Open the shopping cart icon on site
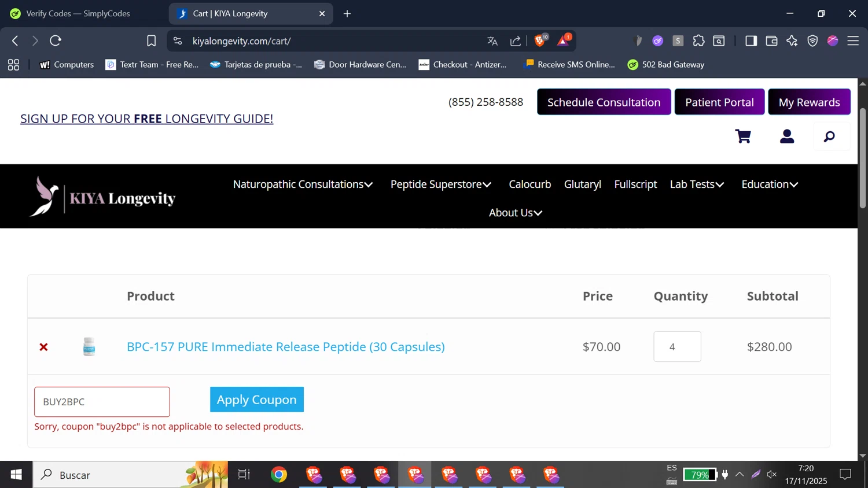Screen dimensions: 868x488 [743, 136]
